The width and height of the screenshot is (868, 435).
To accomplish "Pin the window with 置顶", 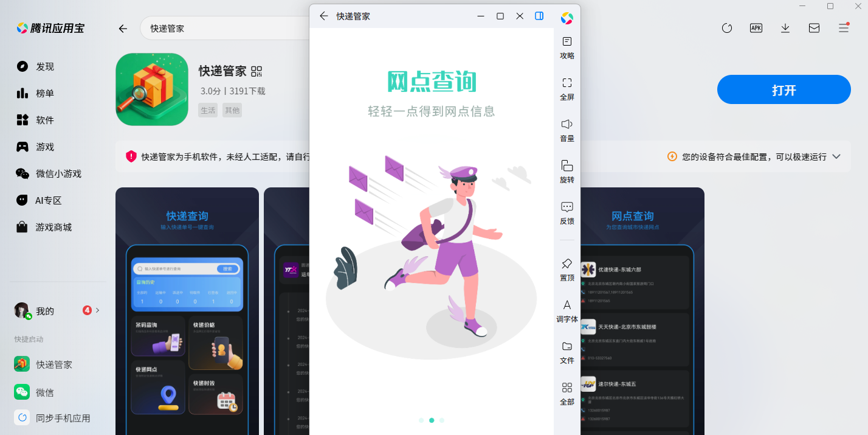I will pyautogui.click(x=567, y=270).
